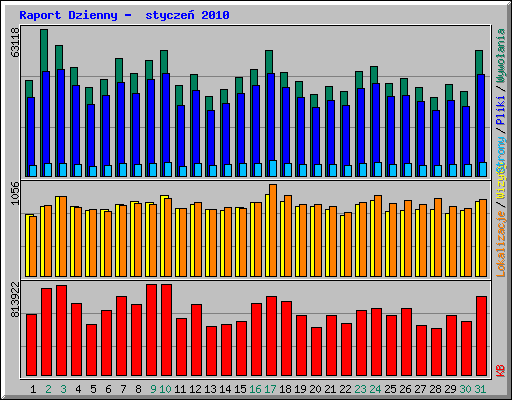Click the cyan Strony bar for day 17

(x=273, y=168)
